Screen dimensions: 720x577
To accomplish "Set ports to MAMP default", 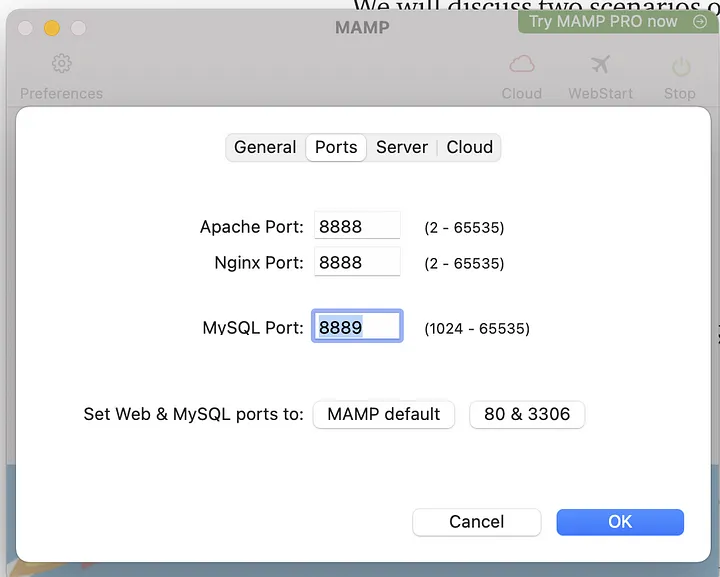I will (x=383, y=415).
